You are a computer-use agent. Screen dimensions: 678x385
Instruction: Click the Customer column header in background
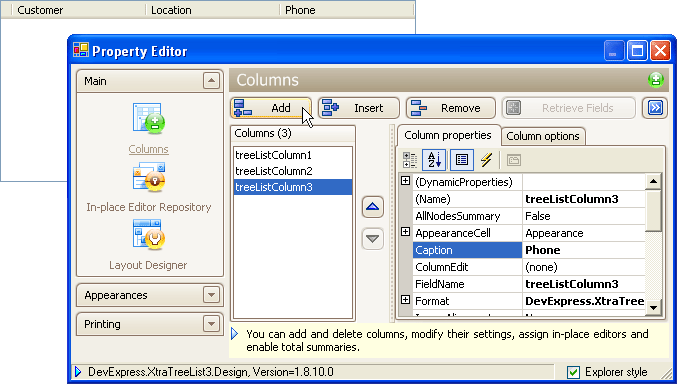point(78,10)
